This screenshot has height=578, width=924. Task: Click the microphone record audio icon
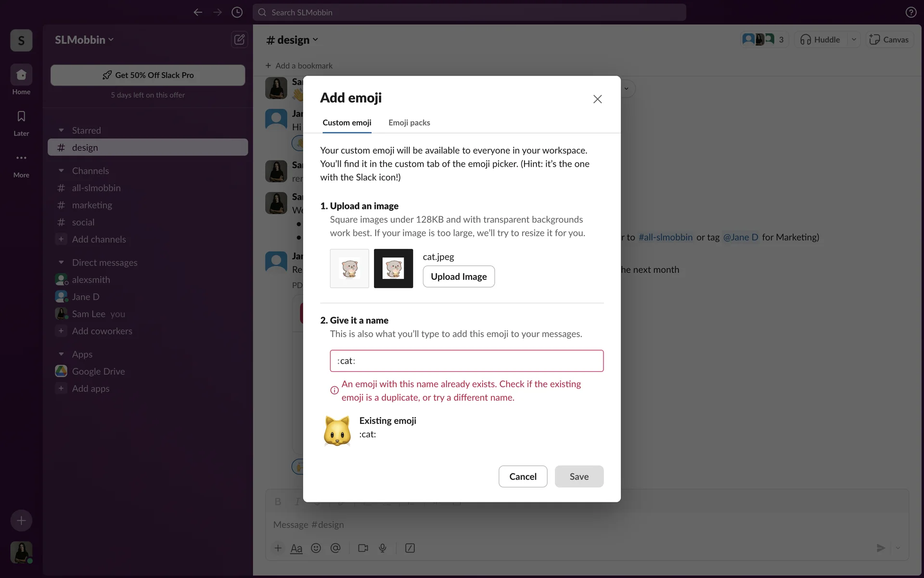point(383,548)
